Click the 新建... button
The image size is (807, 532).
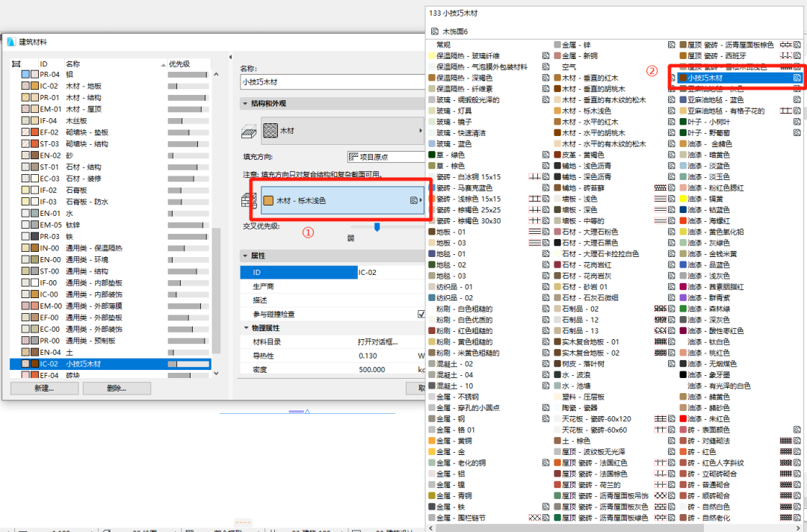(x=44, y=388)
